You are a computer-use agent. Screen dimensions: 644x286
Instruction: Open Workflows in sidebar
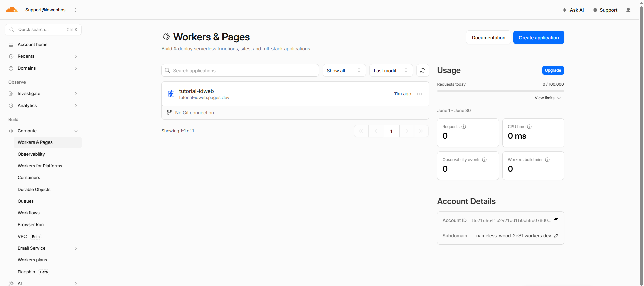coord(29,213)
